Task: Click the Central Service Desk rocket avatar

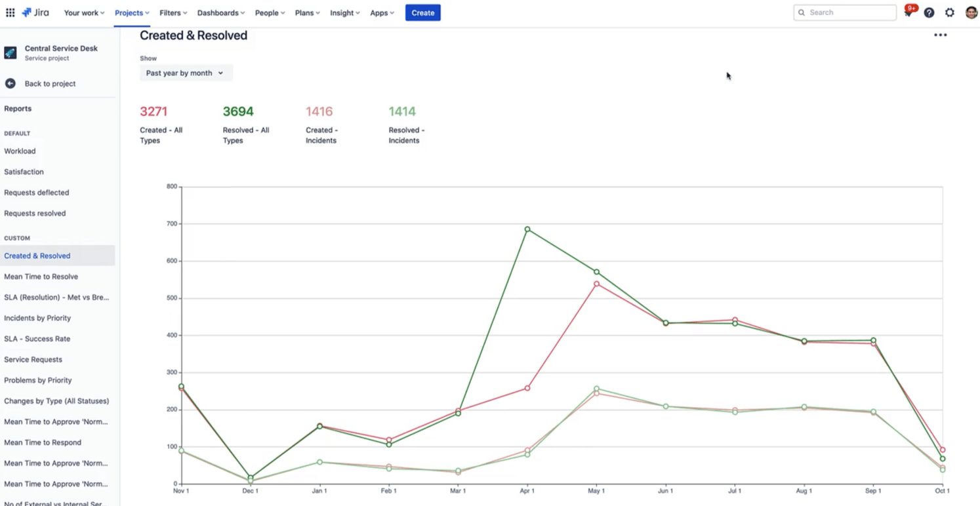Action: pos(10,52)
